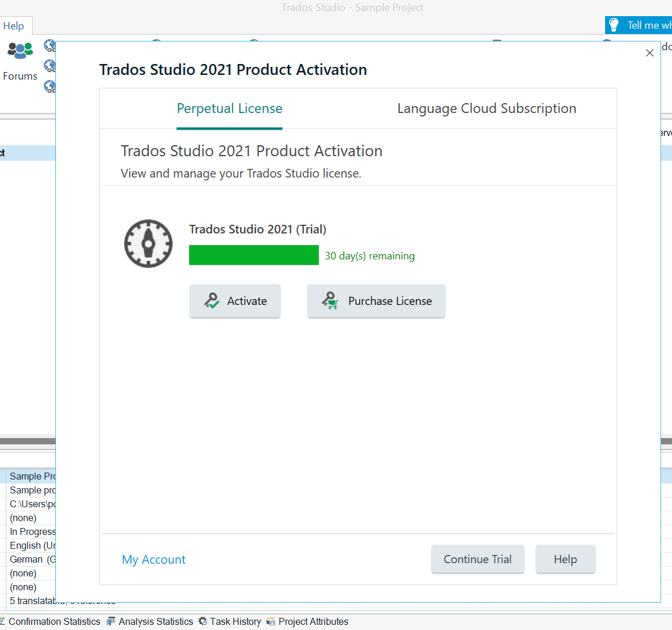
Task: Open the My Account link
Action: (x=153, y=559)
